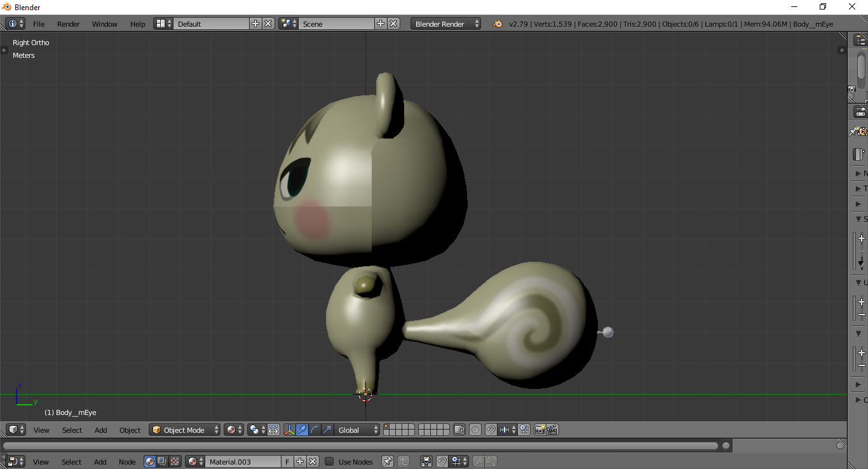Click OpenGL render animation clapper icon

(x=553, y=430)
